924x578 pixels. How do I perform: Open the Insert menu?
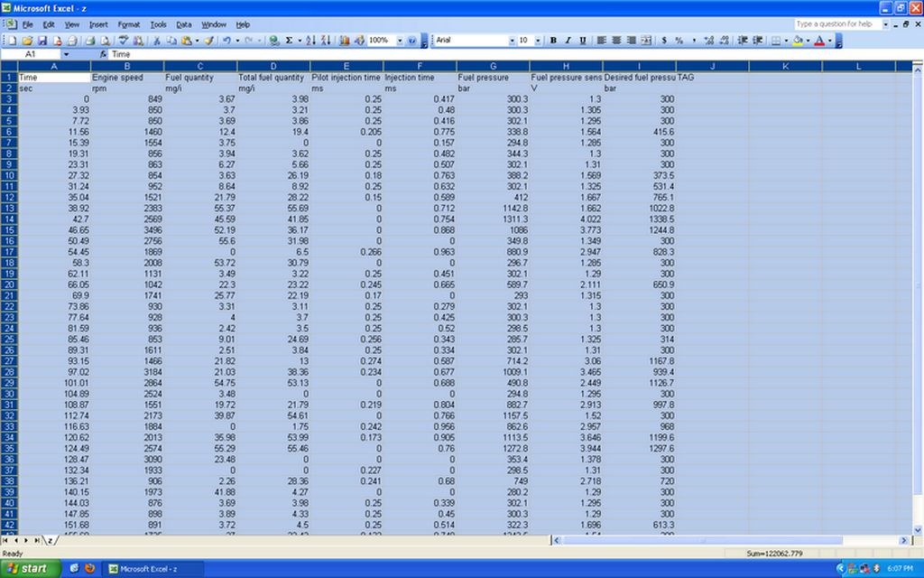98,24
